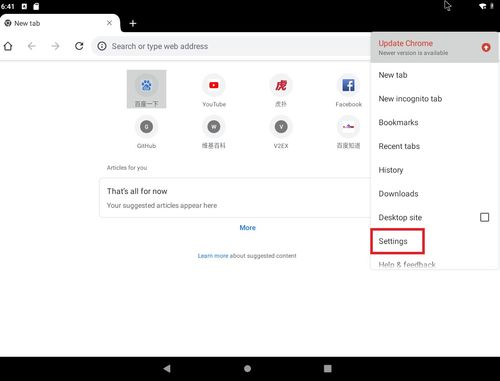This screenshot has height=381, width=500.
Task: Open the Facebook shortcut tile
Action: coord(348,90)
